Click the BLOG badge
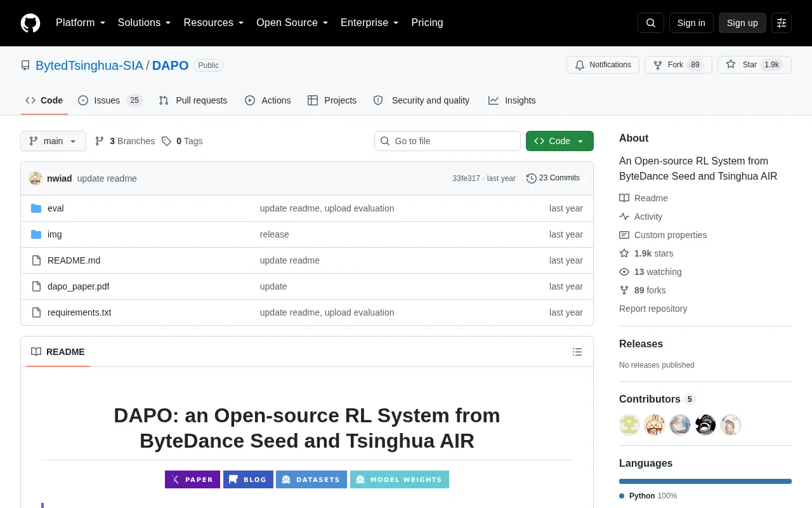Viewport: 812px width, 508px height. [x=248, y=479]
